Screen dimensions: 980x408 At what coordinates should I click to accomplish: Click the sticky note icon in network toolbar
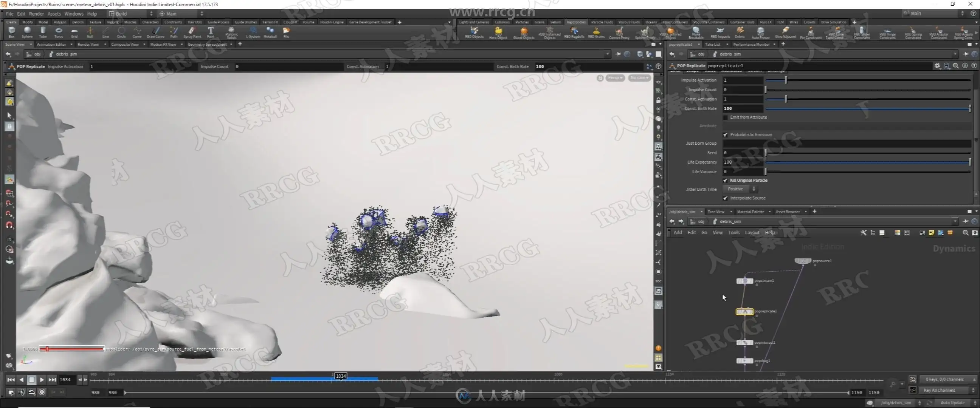(x=931, y=233)
